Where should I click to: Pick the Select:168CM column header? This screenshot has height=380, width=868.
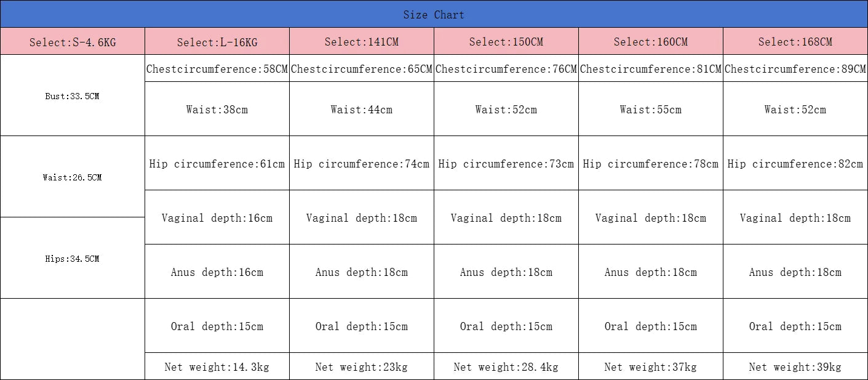tap(795, 42)
